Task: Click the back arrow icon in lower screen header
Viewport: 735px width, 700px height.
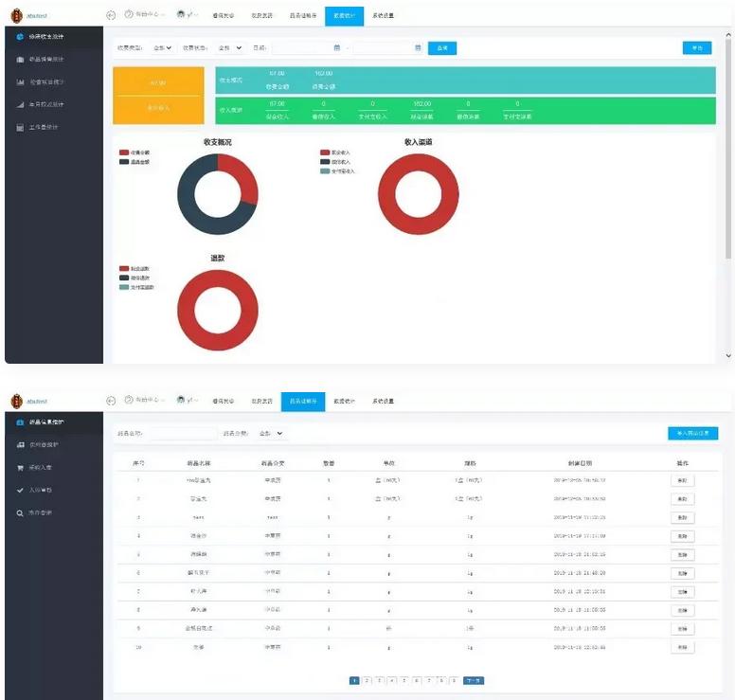Action: click(x=111, y=401)
